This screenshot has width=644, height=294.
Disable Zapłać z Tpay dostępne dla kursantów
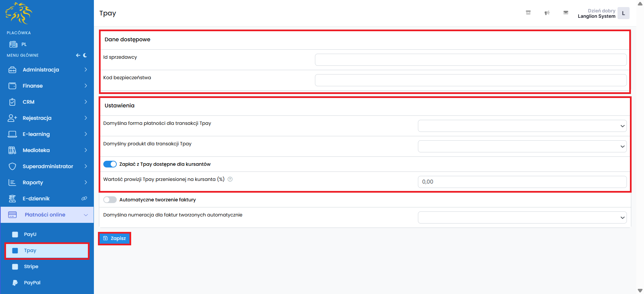point(110,164)
